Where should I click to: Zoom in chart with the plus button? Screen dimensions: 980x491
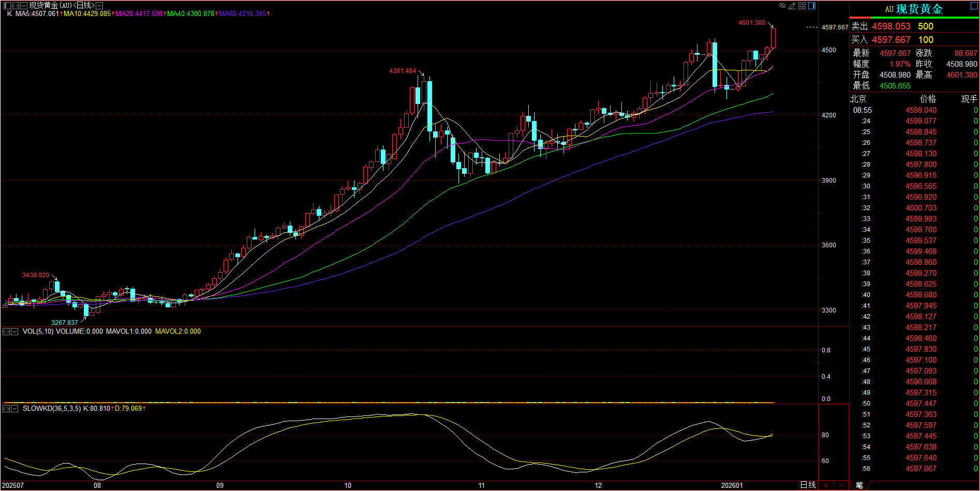pos(826,485)
